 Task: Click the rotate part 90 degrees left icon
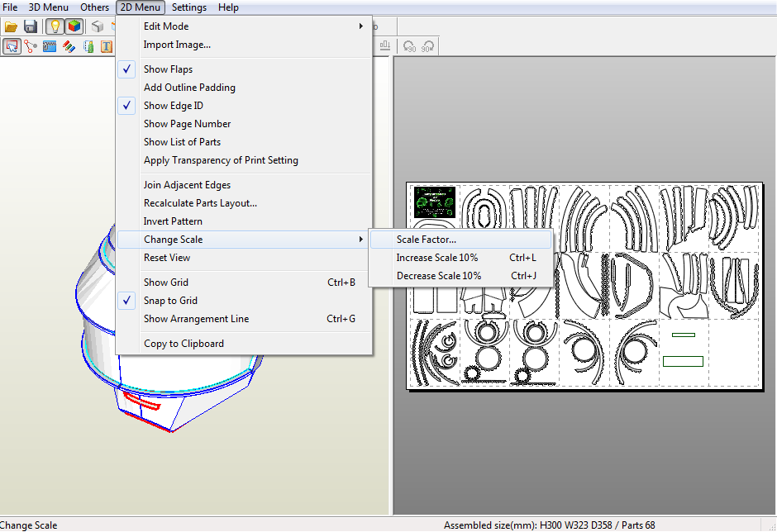(x=409, y=46)
